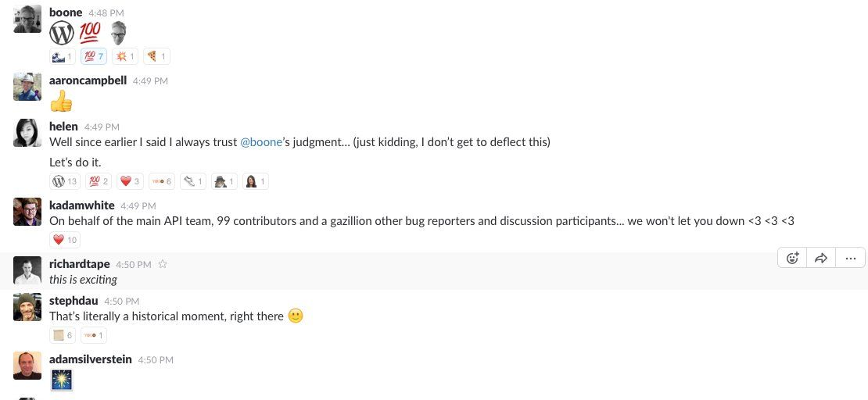Toggle heart reaction with 10 on kadamwhite's message

(x=65, y=240)
